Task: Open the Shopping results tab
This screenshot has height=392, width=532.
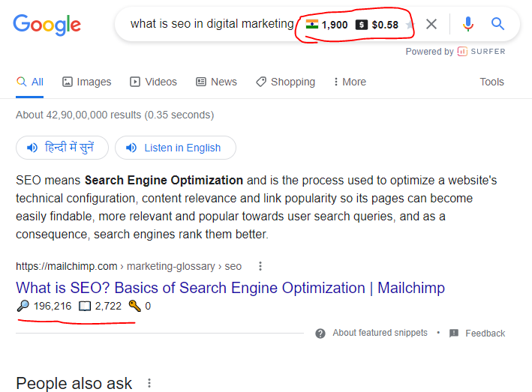Action: 285,82
